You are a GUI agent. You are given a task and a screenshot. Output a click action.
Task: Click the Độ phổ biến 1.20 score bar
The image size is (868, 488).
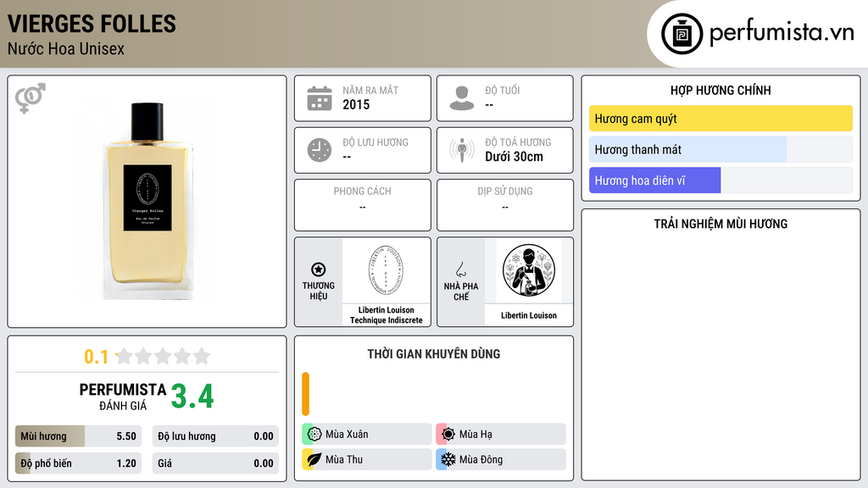coord(78,463)
